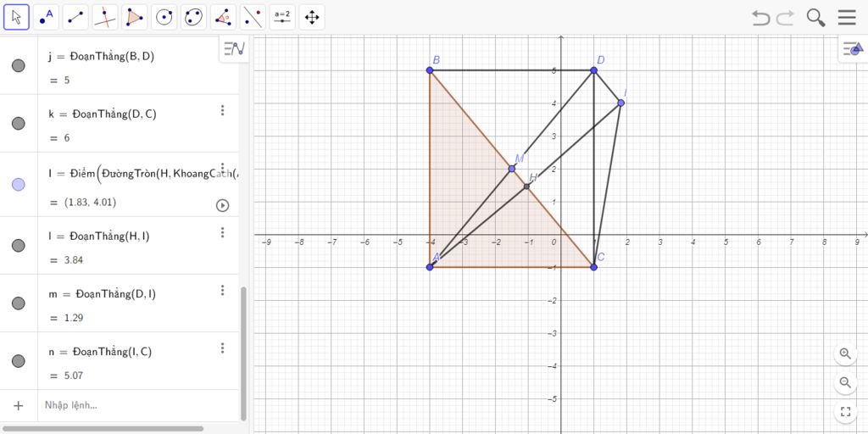The width and height of the screenshot is (868, 434).
Task: Open more options for segment k
Action: click(223, 110)
